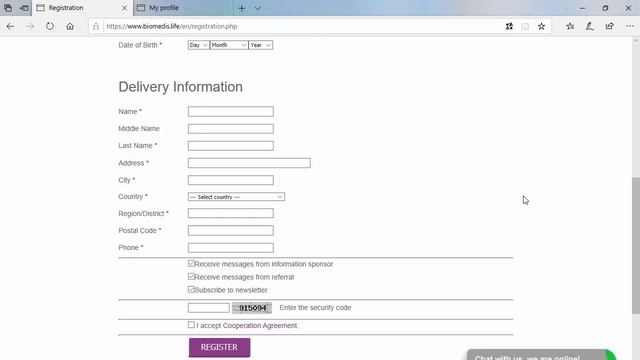Minimize the browser window

click(582, 8)
